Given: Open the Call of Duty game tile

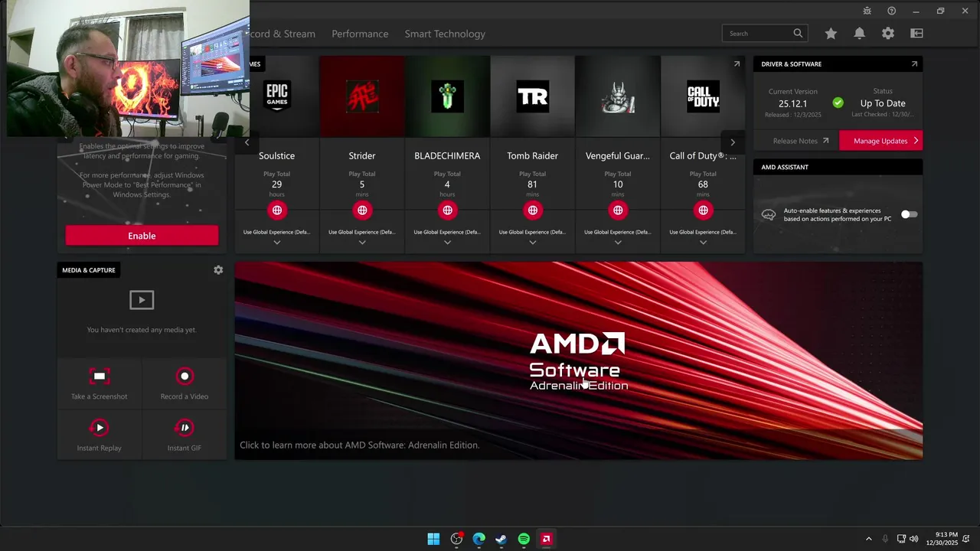Looking at the screenshot, I should click(703, 96).
